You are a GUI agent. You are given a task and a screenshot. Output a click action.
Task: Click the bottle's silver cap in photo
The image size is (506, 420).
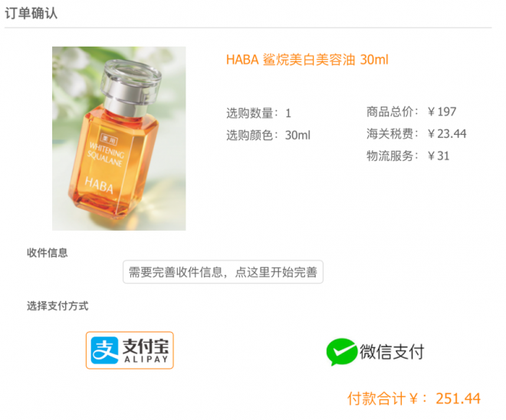point(132,87)
